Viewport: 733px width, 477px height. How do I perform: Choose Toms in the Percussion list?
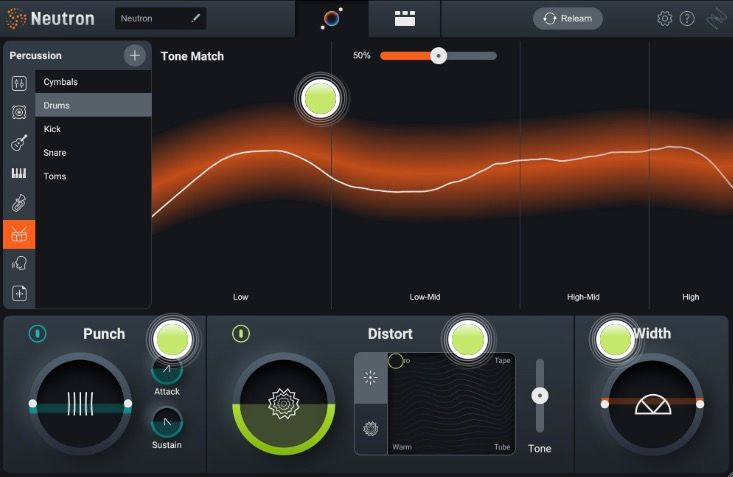tap(93, 176)
